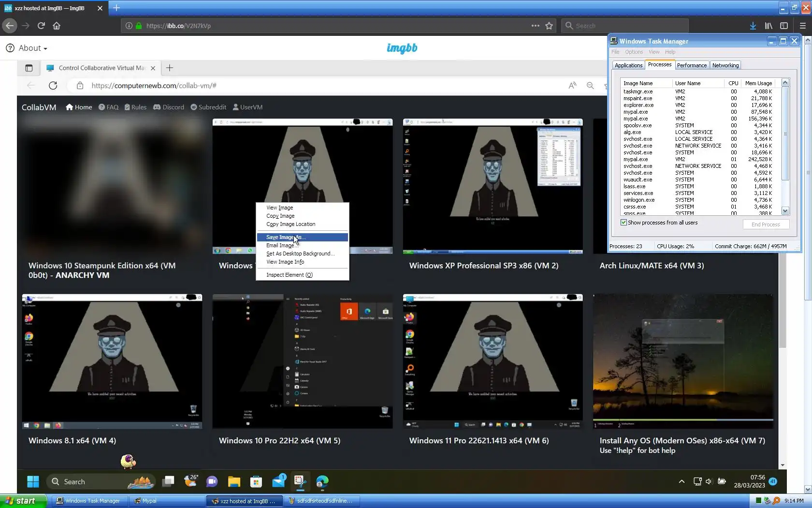Switch to the Applications tab
The width and height of the screenshot is (812, 508).
[628, 65]
